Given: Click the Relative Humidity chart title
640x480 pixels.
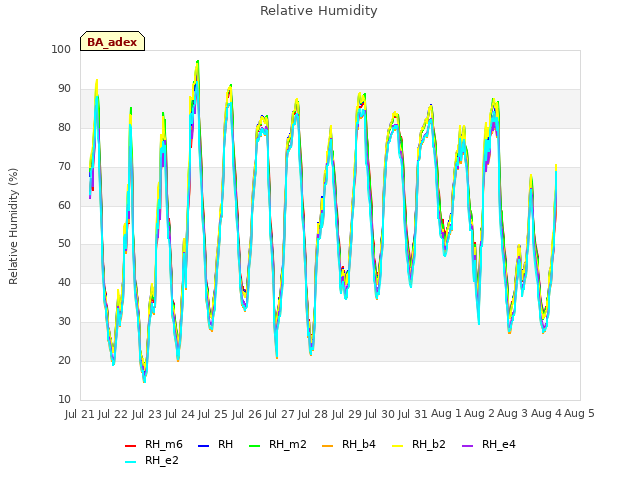Looking at the screenshot, I should point(319,11).
